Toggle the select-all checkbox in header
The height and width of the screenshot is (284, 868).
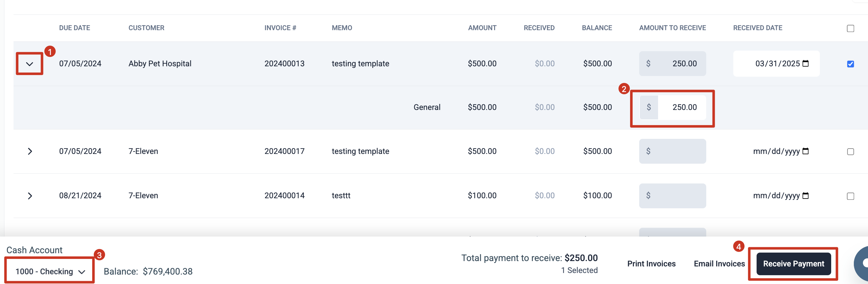click(850, 29)
